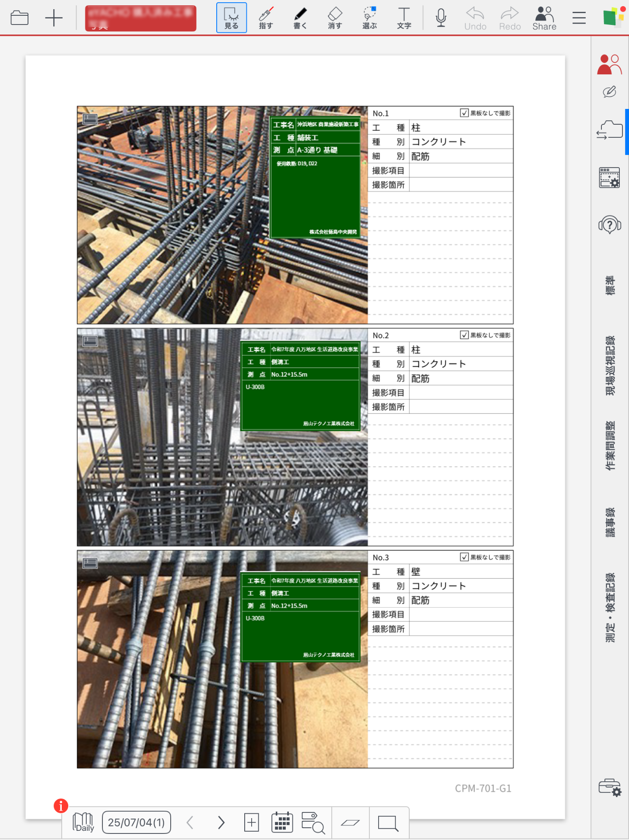Open the search notes magnifier icon
Screen dimensions: 629x840
coord(313,822)
